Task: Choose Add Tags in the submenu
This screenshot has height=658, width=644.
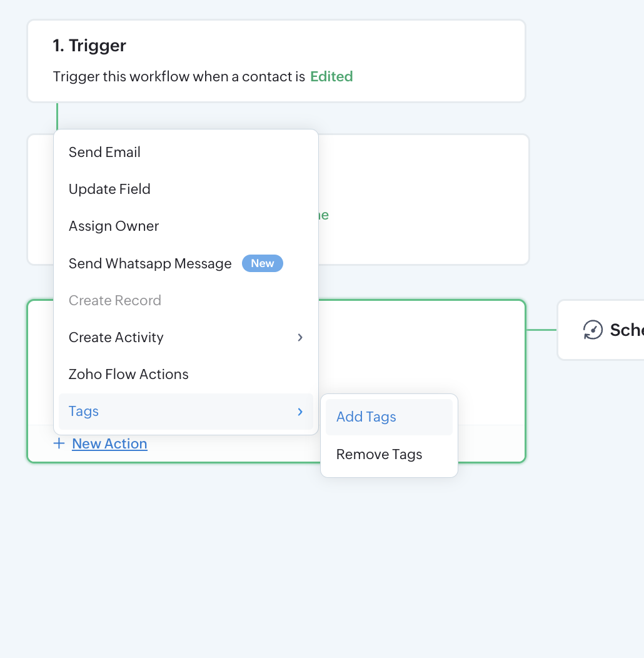Action: (x=389, y=417)
